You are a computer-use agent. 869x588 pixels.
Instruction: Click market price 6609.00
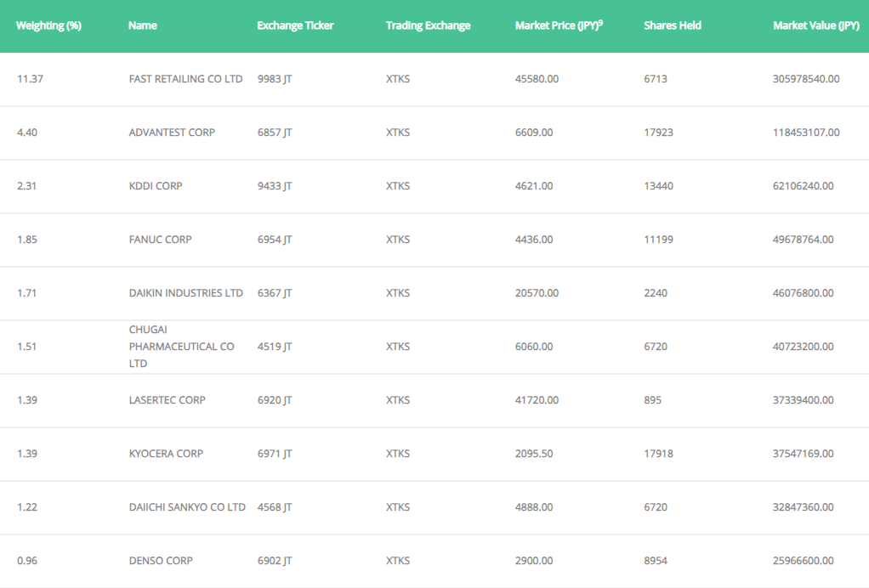534,133
